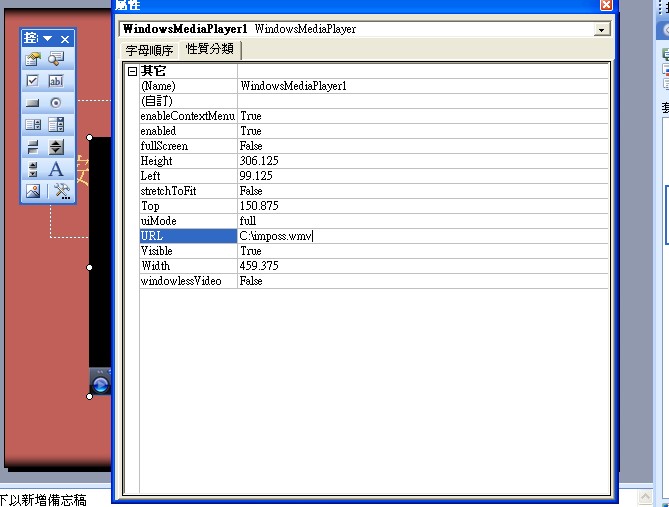Open More Controls hammer-and-wrench icon
Viewport: 669px width, 507px height.
[x=62, y=191]
